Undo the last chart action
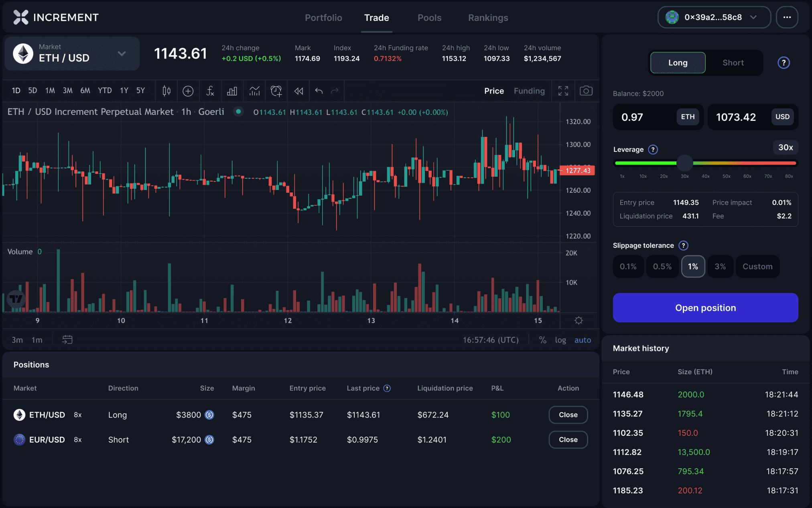The height and width of the screenshot is (508, 812). (x=319, y=91)
